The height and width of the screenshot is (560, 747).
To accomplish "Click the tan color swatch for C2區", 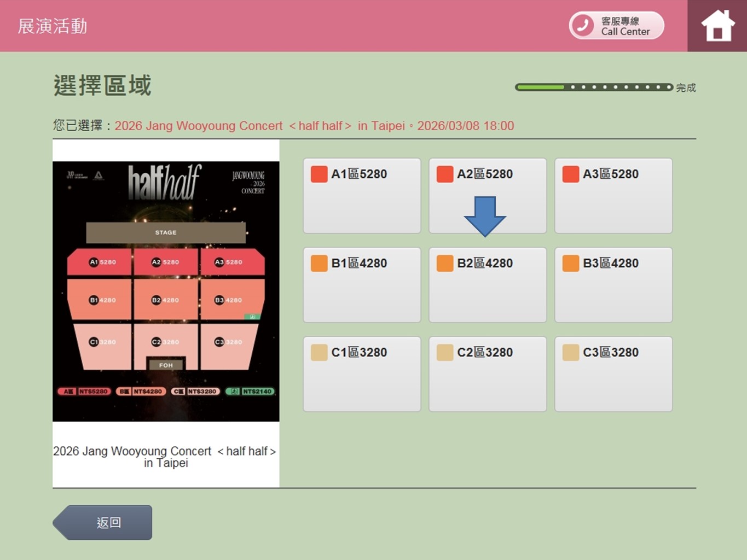I will click(x=445, y=352).
